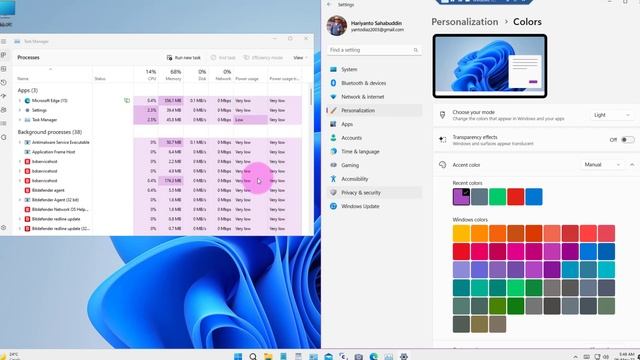Open Accessibility settings category
The height and width of the screenshot is (360, 640).
pos(374,179)
